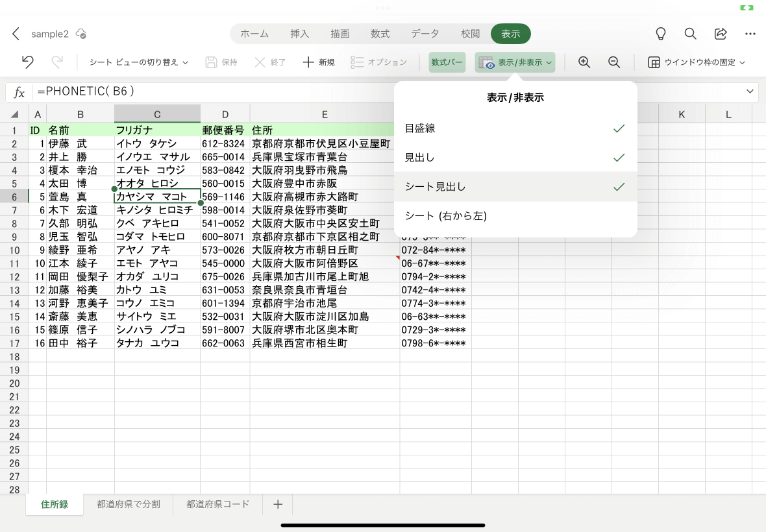Select the フリガナ header cell
Viewport: 766px width, 532px height.
157,130
